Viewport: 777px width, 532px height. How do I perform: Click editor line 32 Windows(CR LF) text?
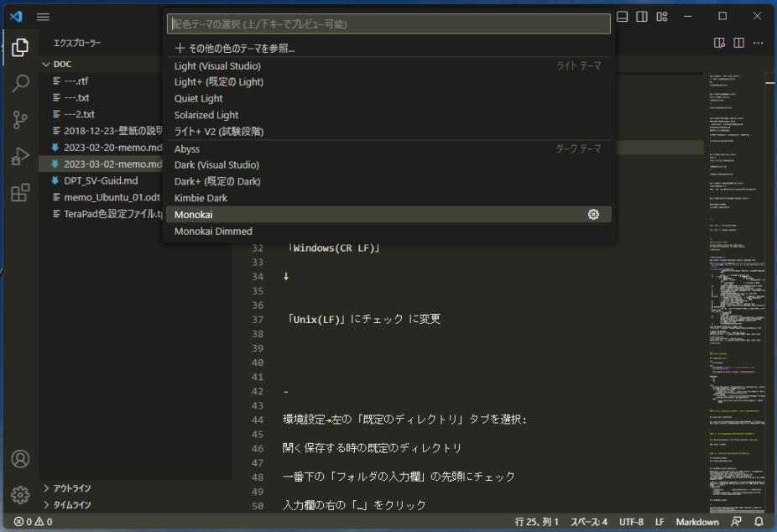(x=333, y=248)
